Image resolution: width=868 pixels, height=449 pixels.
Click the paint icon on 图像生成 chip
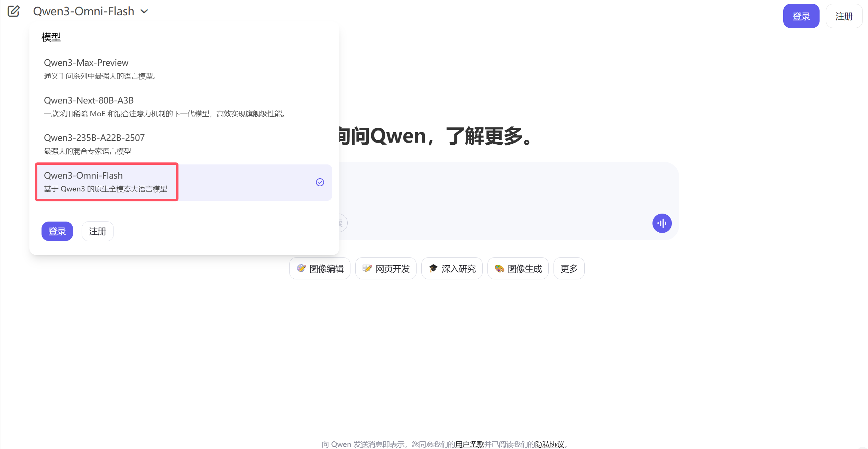(x=499, y=268)
